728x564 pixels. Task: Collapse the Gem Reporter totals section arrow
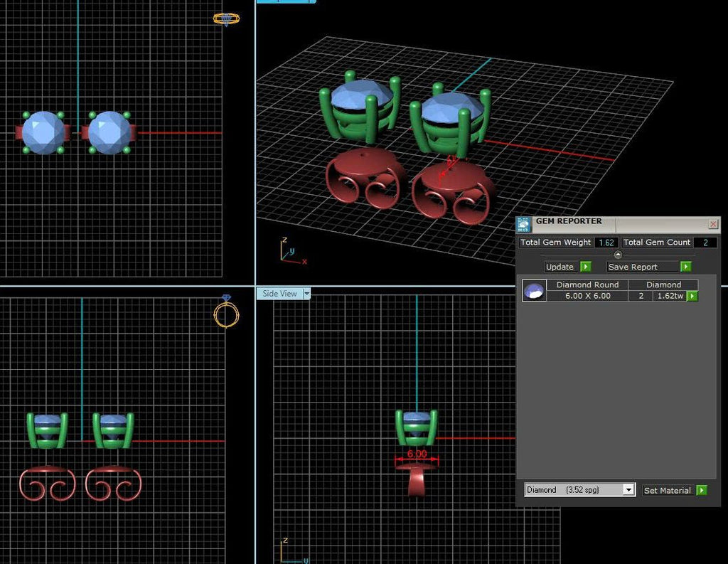click(x=617, y=255)
